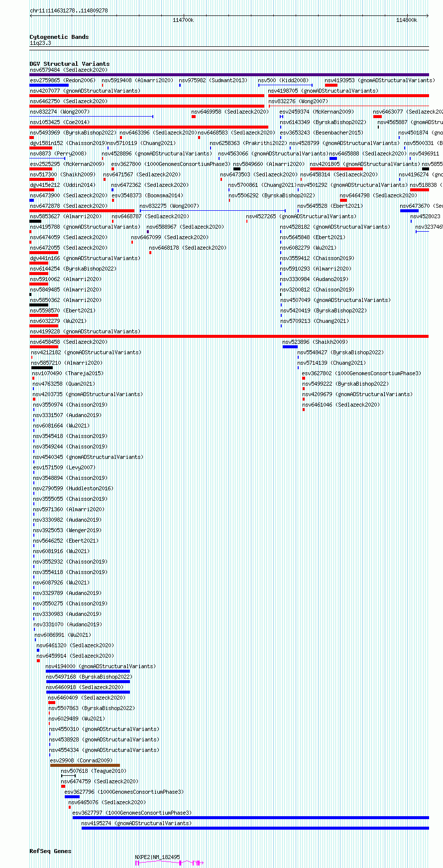Click the chr11:114631278..114809278 region label
This screenshot has width=443, height=868.
(x=69, y=10)
